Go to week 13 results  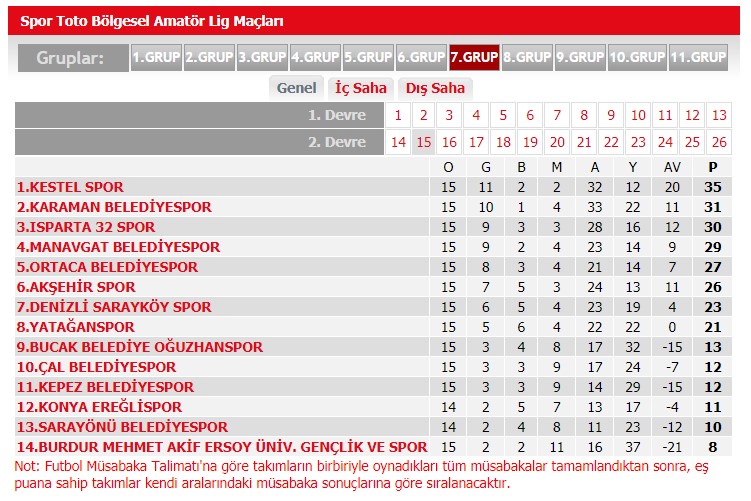click(719, 115)
